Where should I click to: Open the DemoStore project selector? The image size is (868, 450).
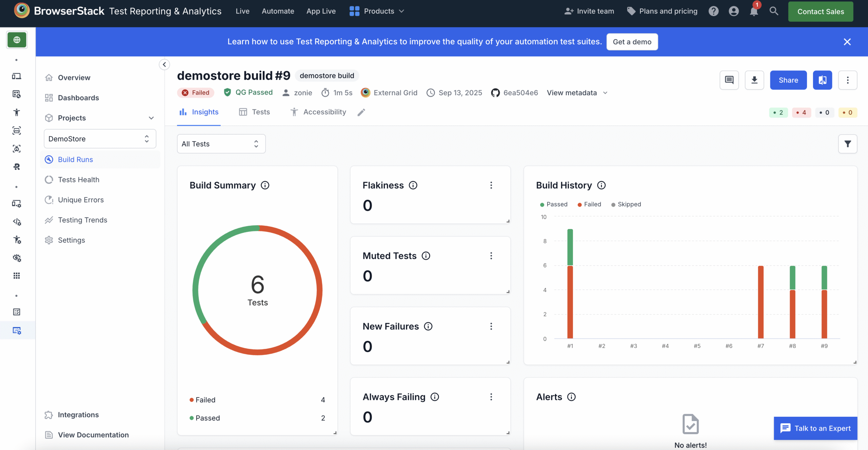(99, 139)
